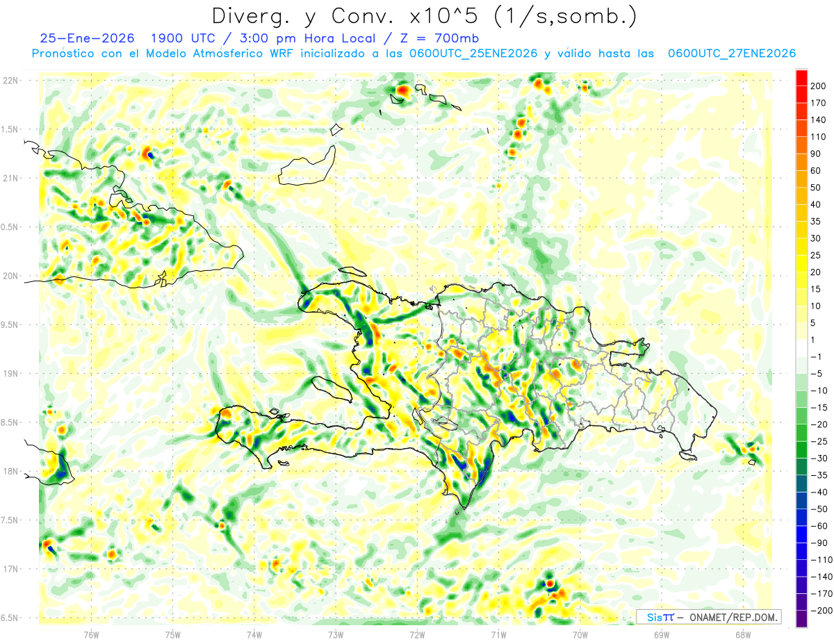Click the valid-until time "0600UTC_27ENE2026"
Viewport: 834px width, 644px height.
click(732, 53)
